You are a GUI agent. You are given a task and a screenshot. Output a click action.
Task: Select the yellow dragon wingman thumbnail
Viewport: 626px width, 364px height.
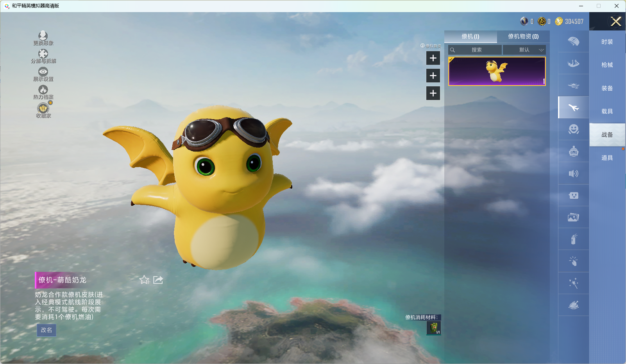point(497,71)
